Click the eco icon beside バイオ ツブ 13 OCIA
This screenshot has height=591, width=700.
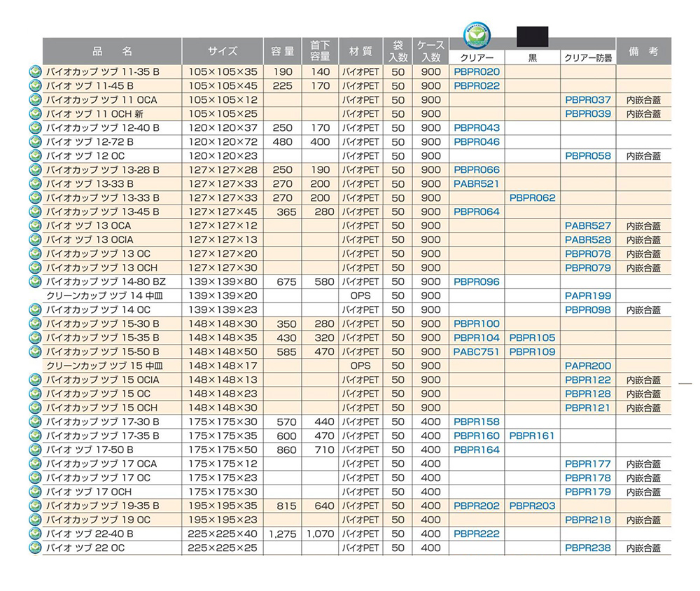click(x=35, y=239)
